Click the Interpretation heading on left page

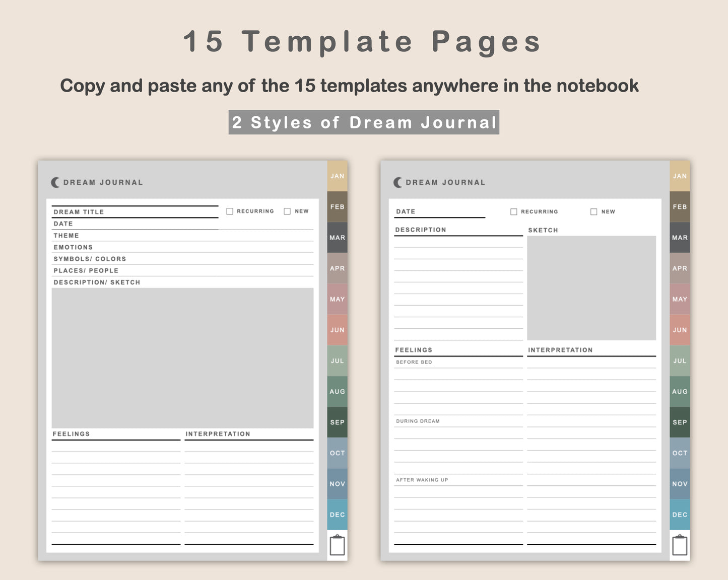pos(218,434)
